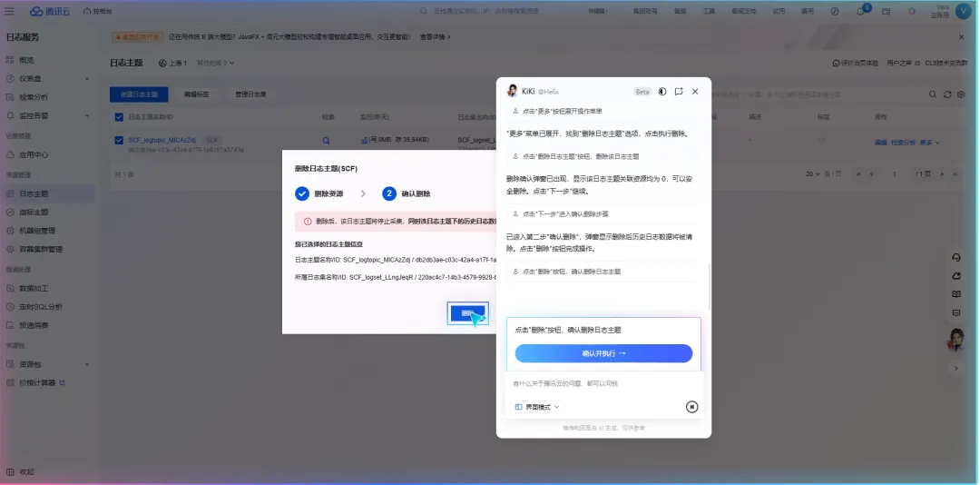The image size is (980, 485).
Task: Open table column settings gear
Action: (961, 94)
